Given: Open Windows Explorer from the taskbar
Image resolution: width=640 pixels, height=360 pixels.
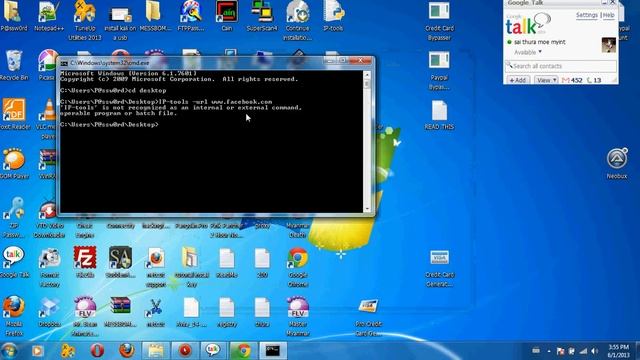Looking at the screenshot, I should [x=155, y=351].
